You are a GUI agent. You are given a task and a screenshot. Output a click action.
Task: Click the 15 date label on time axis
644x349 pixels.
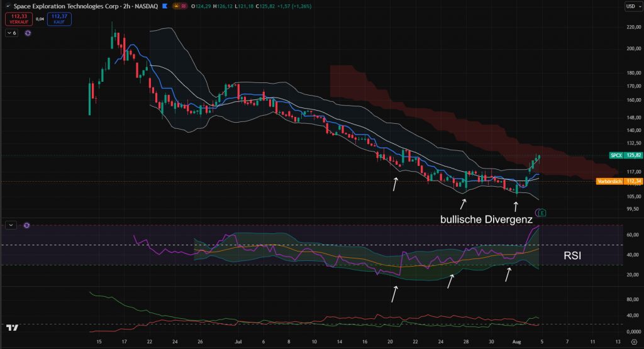point(99,341)
